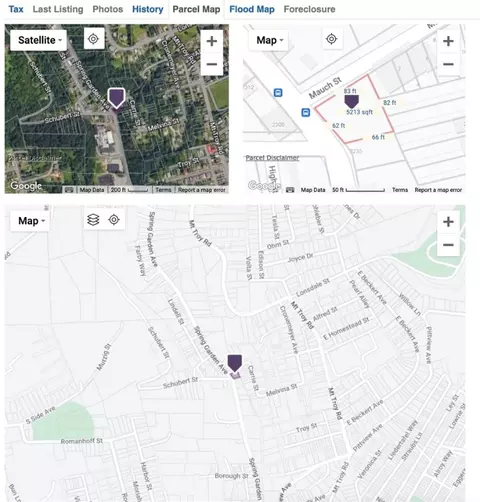The image size is (480, 502).
Task: Click Report a map error on parcel map
Action: pos(438,190)
